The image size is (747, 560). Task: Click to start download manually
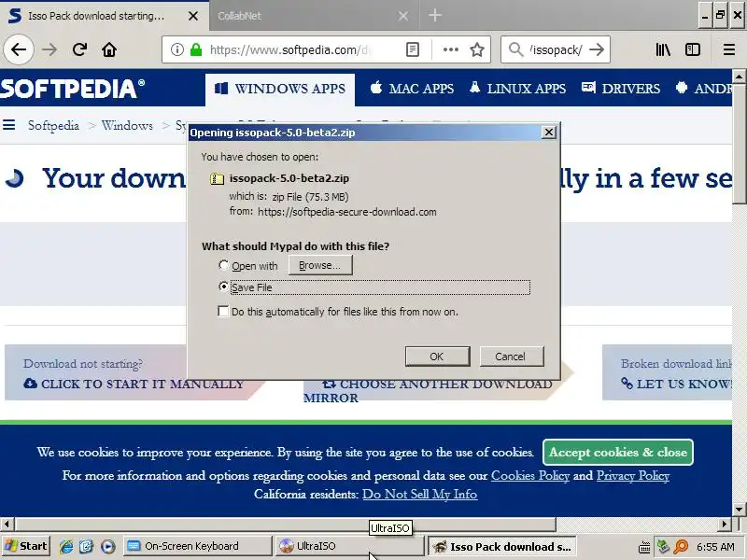pos(134,384)
